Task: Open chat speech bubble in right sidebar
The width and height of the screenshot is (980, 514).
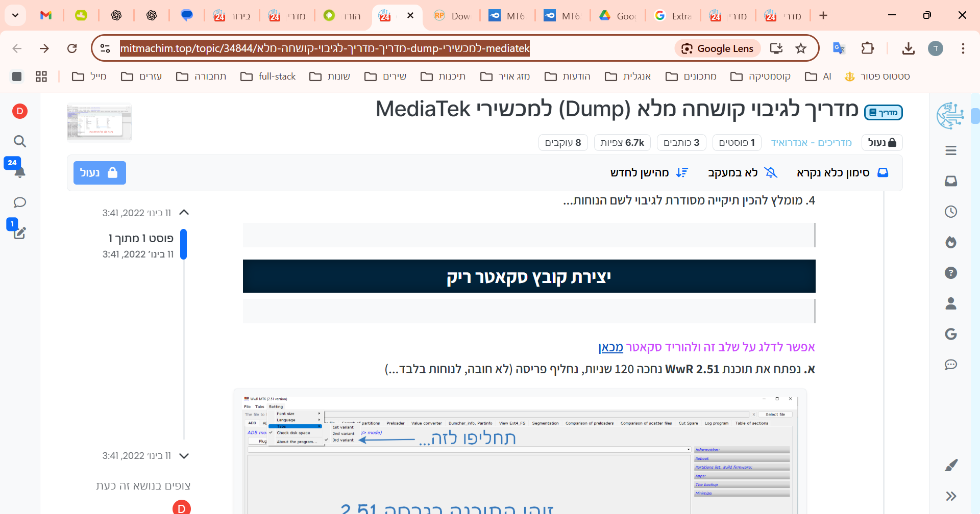Action: tap(951, 365)
